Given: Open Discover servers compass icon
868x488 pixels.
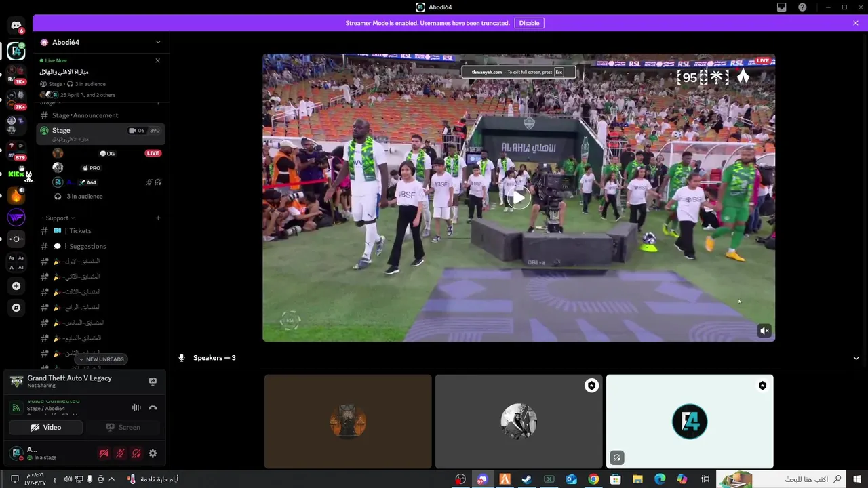Looking at the screenshot, I should coord(16,308).
